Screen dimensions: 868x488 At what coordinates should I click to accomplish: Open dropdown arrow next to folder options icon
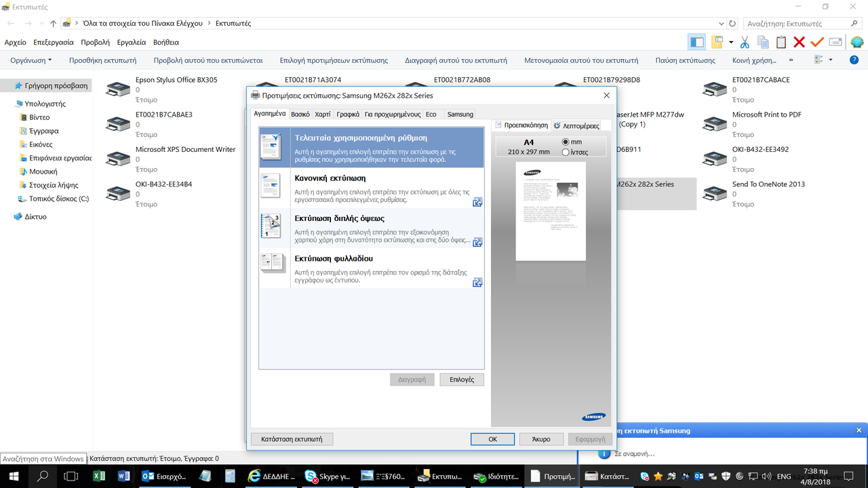click(x=731, y=42)
